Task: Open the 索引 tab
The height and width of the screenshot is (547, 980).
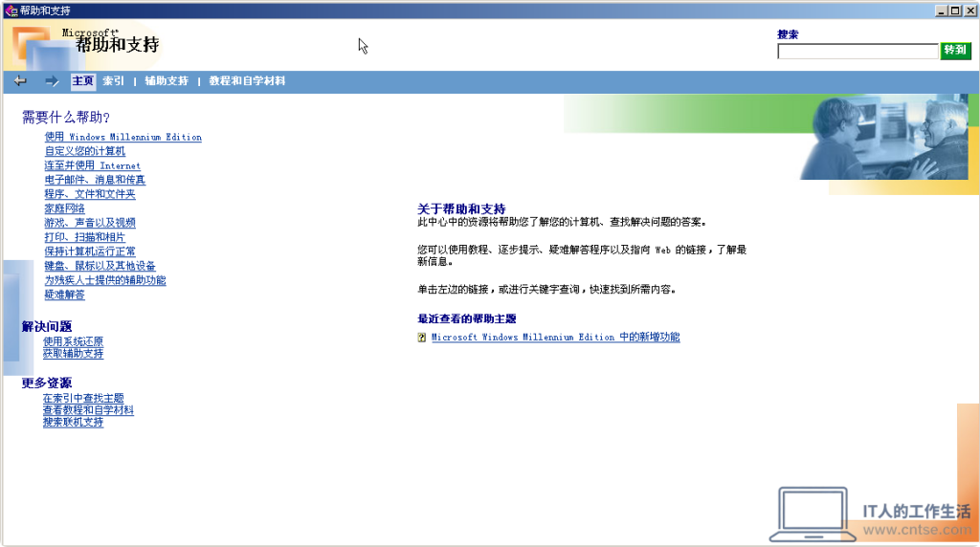Action: coord(113,81)
